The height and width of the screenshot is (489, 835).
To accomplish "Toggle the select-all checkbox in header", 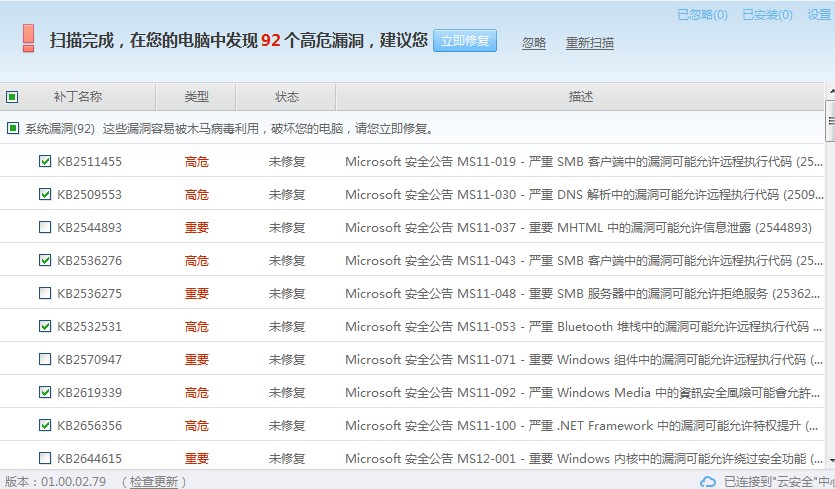I will (12, 97).
